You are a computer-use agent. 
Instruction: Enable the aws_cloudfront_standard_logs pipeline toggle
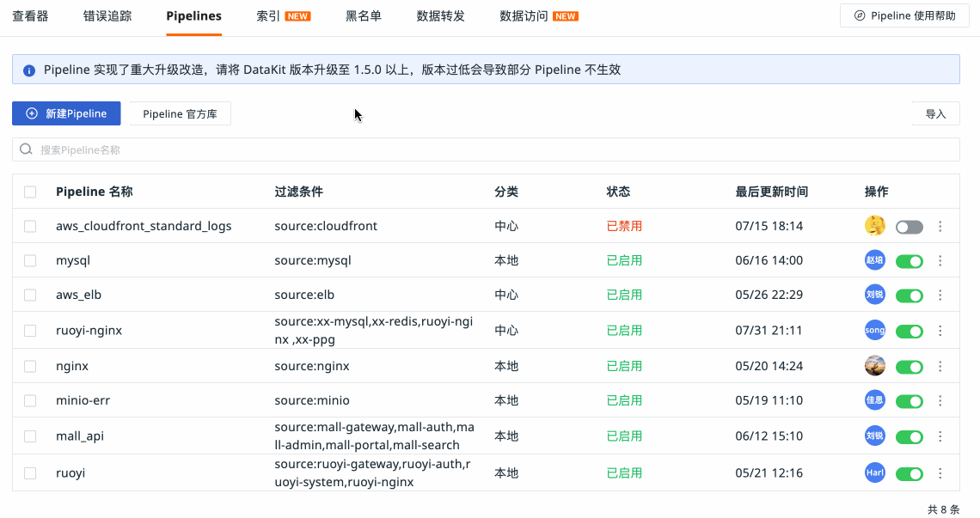pyautogui.click(x=909, y=227)
